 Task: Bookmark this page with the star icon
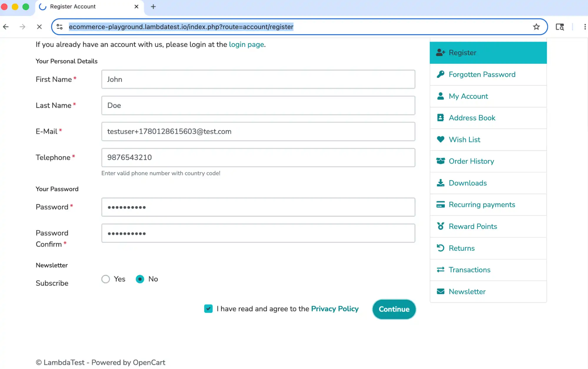coord(536,27)
